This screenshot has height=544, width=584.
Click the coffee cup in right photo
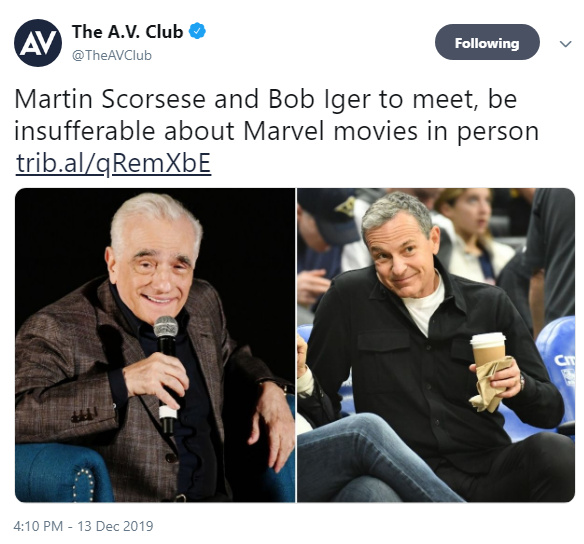point(488,350)
